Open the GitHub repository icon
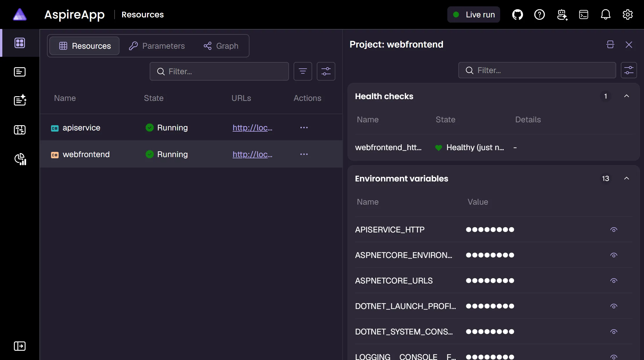 (518, 14)
